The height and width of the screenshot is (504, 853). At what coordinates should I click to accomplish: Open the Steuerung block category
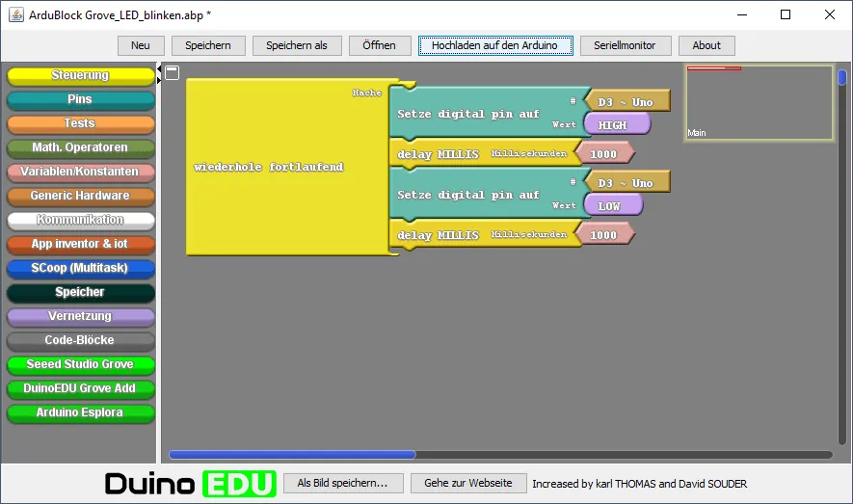click(x=80, y=75)
